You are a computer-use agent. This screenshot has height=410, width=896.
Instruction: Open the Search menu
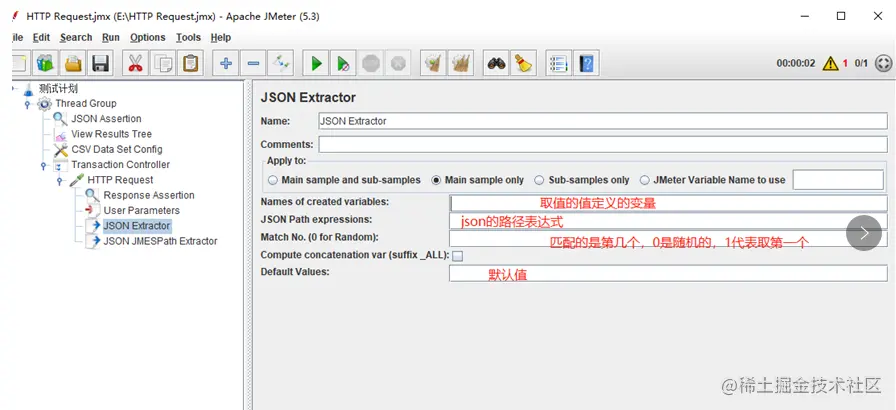[x=76, y=38]
